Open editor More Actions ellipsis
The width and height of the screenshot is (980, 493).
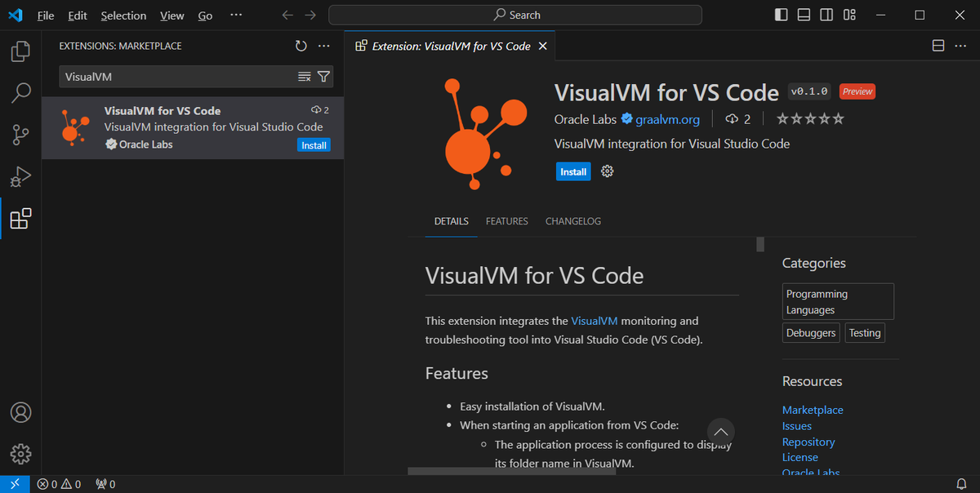tap(961, 46)
